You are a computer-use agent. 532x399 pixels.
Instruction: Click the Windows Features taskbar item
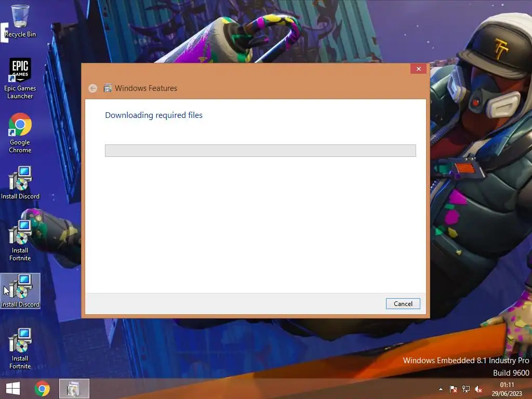point(74,389)
